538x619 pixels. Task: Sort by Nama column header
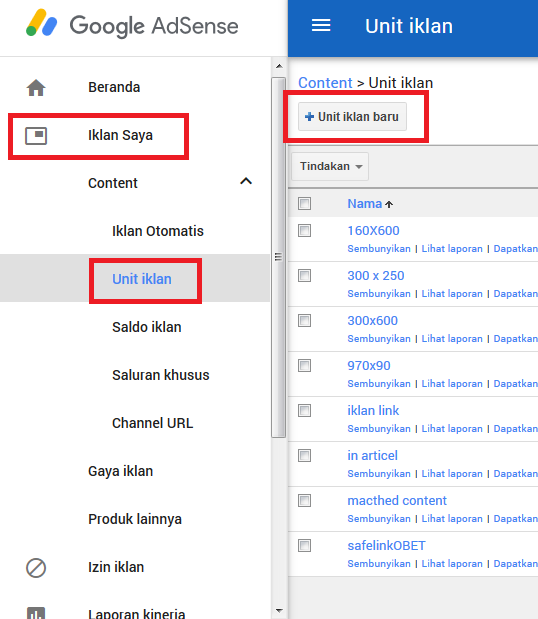coord(364,204)
